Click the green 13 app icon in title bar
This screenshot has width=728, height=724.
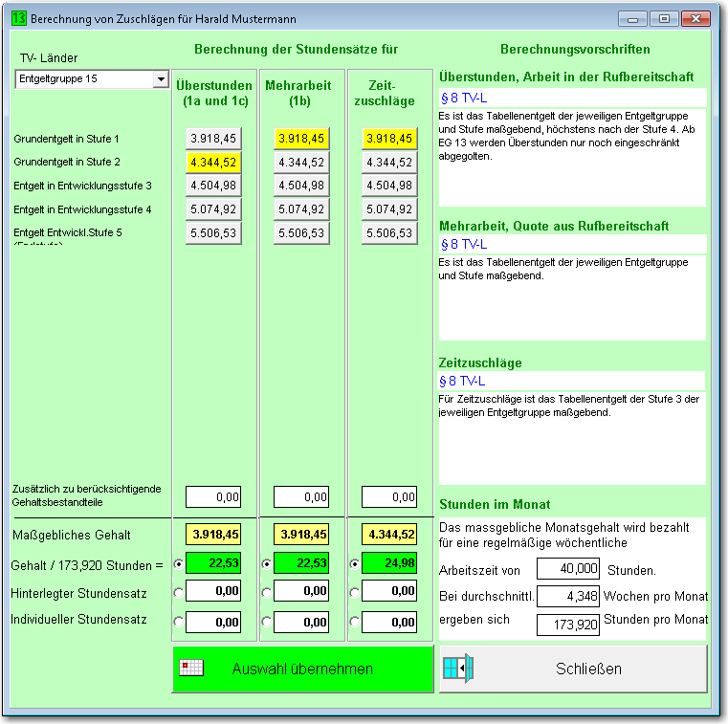pyautogui.click(x=18, y=18)
